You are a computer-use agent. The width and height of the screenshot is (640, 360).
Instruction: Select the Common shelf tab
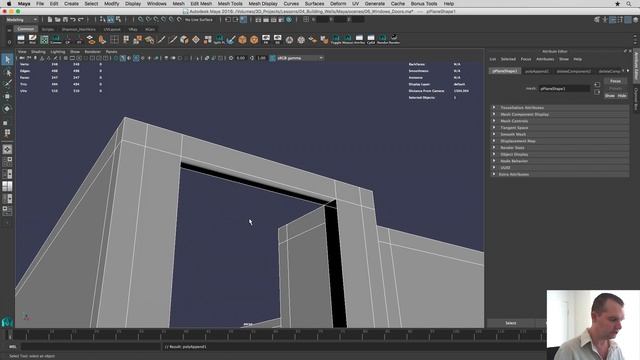click(26, 29)
